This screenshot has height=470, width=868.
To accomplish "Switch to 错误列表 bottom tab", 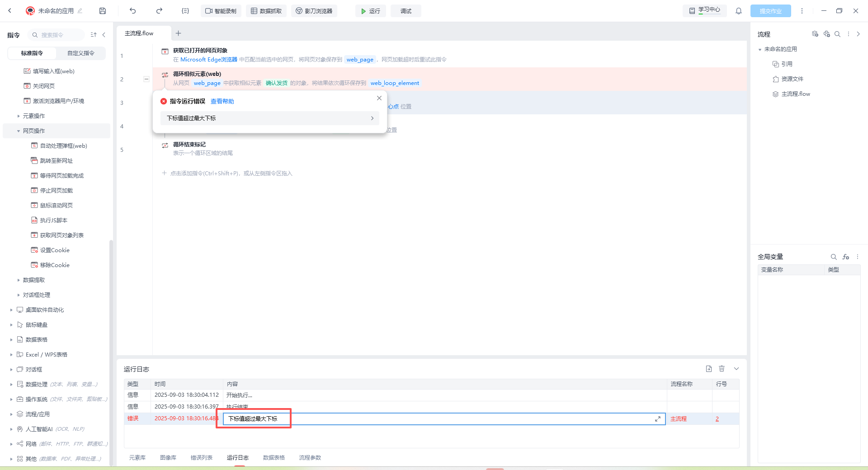I will tap(202, 458).
